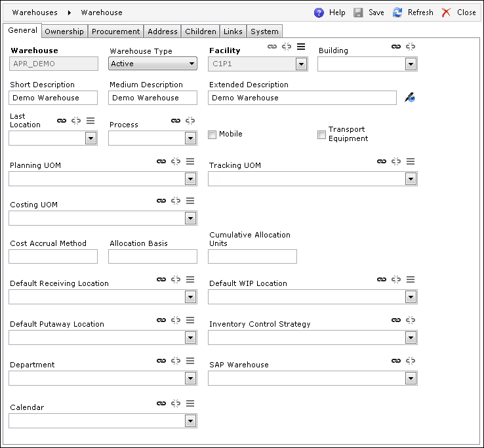Click the Allocation Basis field
484x448 pixels.
(x=153, y=256)
